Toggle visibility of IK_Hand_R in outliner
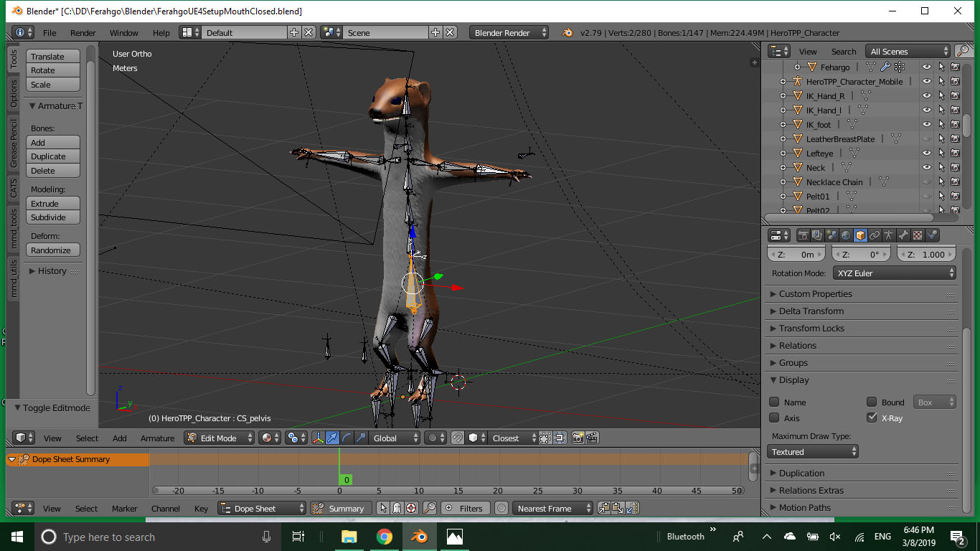Screen dimensions: 980x551 pos(927,95)
